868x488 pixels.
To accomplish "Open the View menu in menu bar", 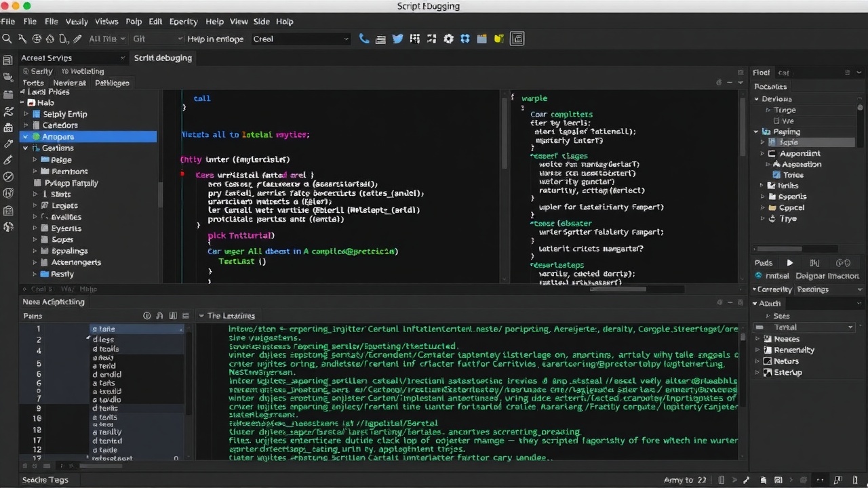I will 238,22.
